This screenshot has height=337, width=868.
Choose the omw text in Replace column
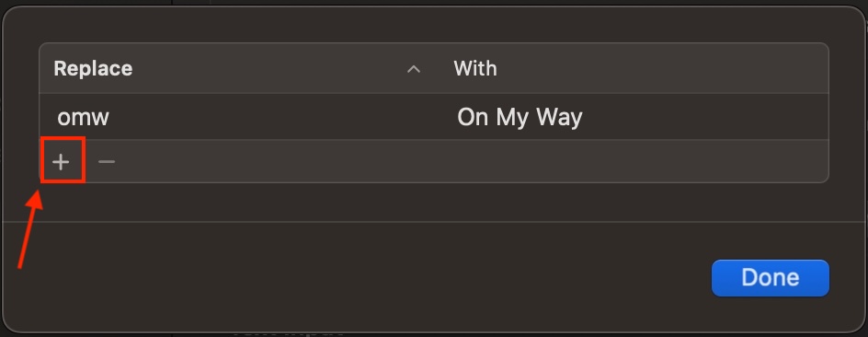click(83, 118)
